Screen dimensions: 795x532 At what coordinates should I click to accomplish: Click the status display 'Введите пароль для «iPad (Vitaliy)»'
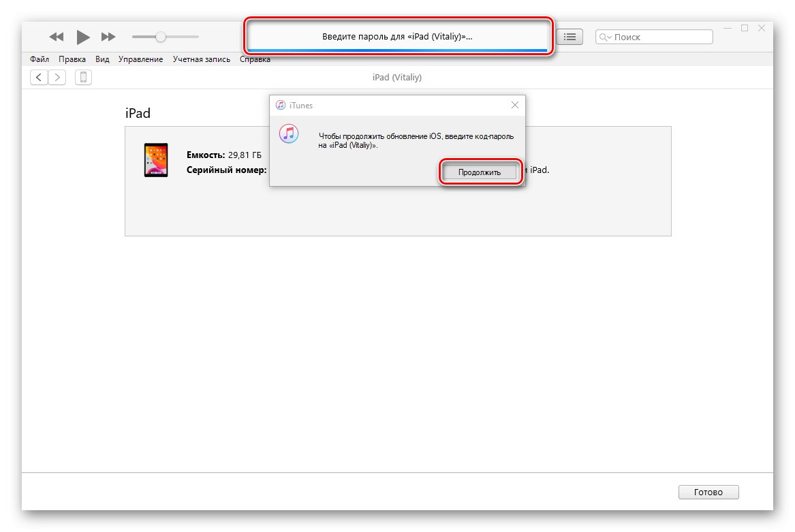coord(398,37)
